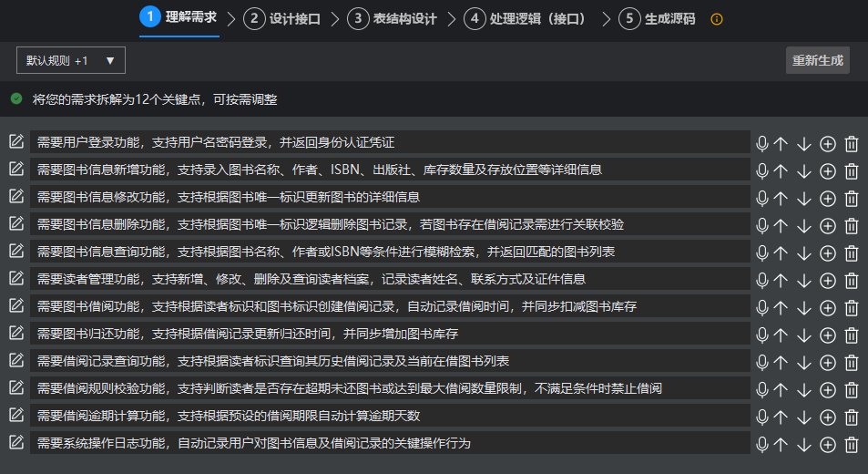Delete the 图书信息新增功能 requirement row

click(x=852, y=170)
